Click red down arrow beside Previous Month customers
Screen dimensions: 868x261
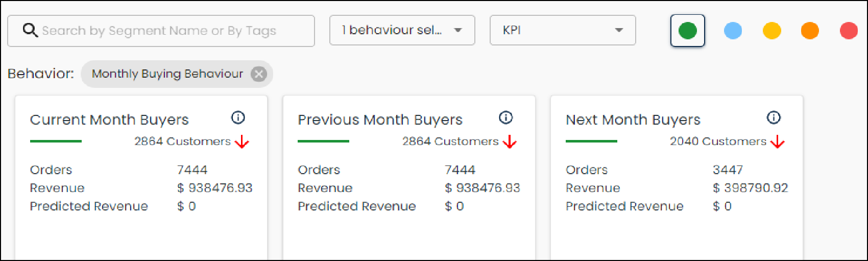[x=510, y=142]
